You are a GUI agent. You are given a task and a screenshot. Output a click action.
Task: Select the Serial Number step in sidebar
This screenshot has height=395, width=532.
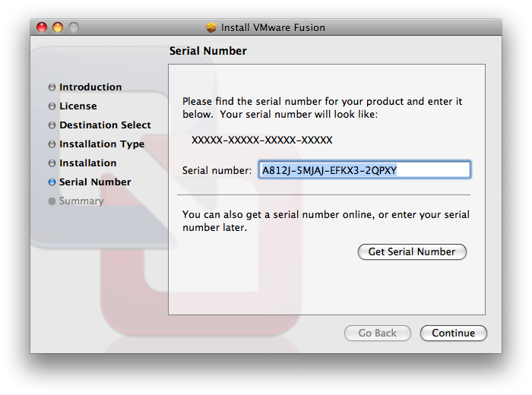[90, 182]
